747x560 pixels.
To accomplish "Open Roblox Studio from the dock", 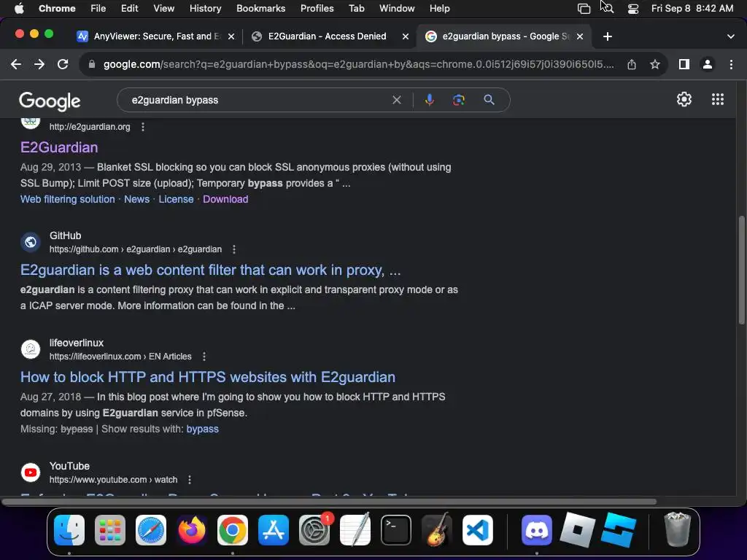I will pos(619,530).
